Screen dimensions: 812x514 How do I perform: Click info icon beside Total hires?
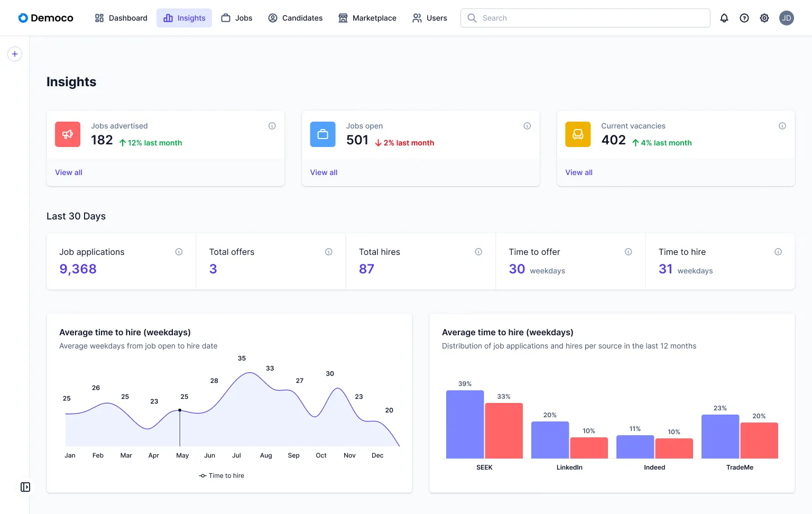tap(478, 252)
